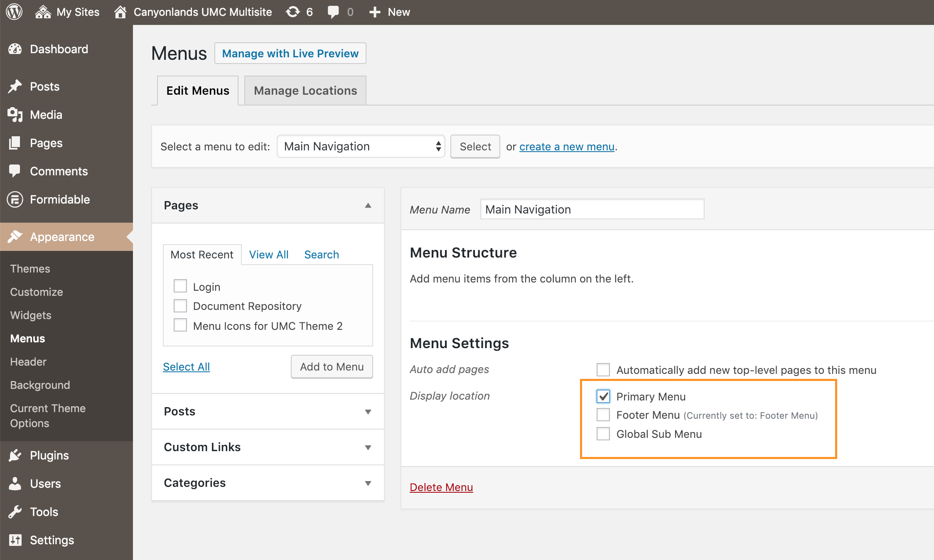Open Current Theme Options submenu item
Screen dimensions: 934x560
48,416
